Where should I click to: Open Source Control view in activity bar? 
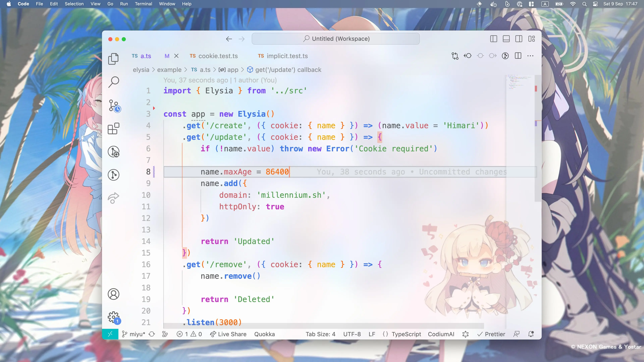[x=114, y=106]
